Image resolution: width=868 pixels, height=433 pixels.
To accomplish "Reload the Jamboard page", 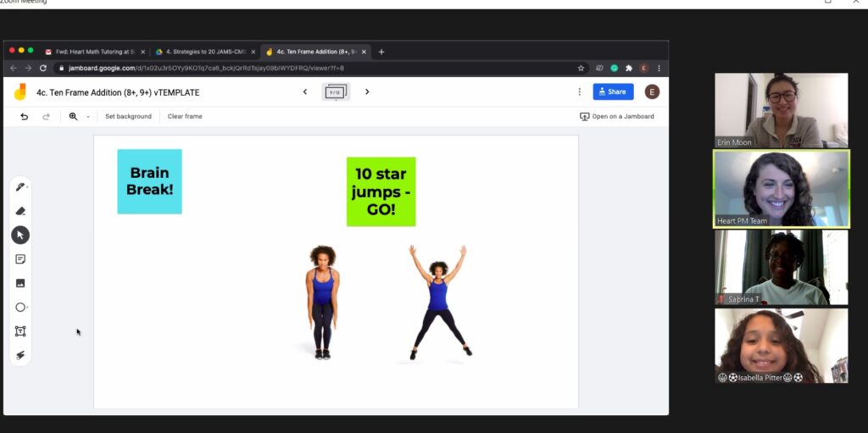I will click(x=43, y=68).
